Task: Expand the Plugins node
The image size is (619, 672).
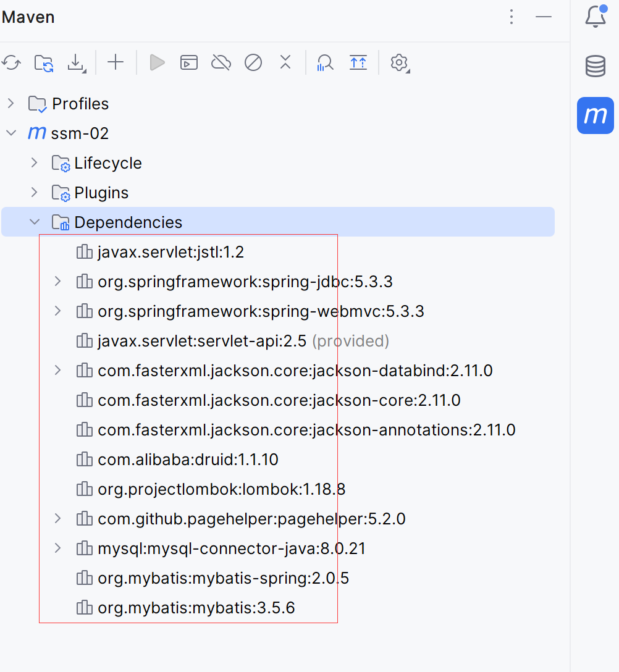Action: point(35,193)
